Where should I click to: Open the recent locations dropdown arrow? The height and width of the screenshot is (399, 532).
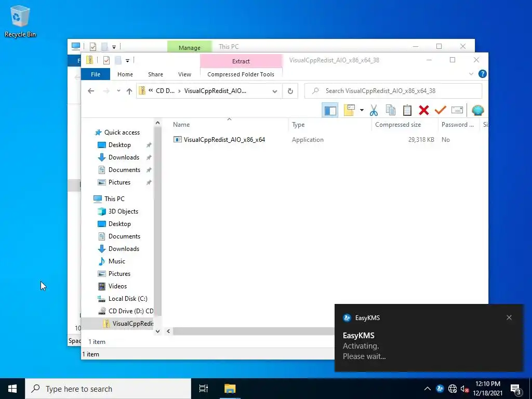[118, 91]
